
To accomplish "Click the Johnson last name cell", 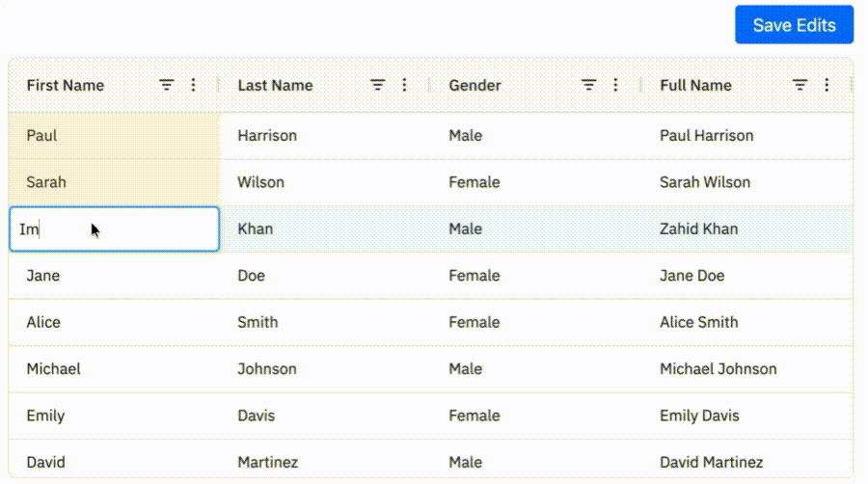I will (x=325, y=369).
